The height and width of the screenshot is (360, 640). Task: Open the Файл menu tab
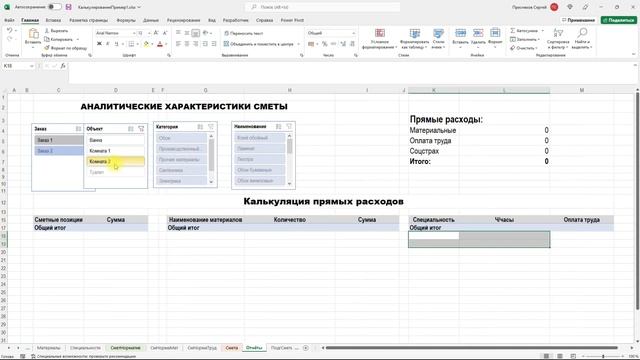coord(9,20)
